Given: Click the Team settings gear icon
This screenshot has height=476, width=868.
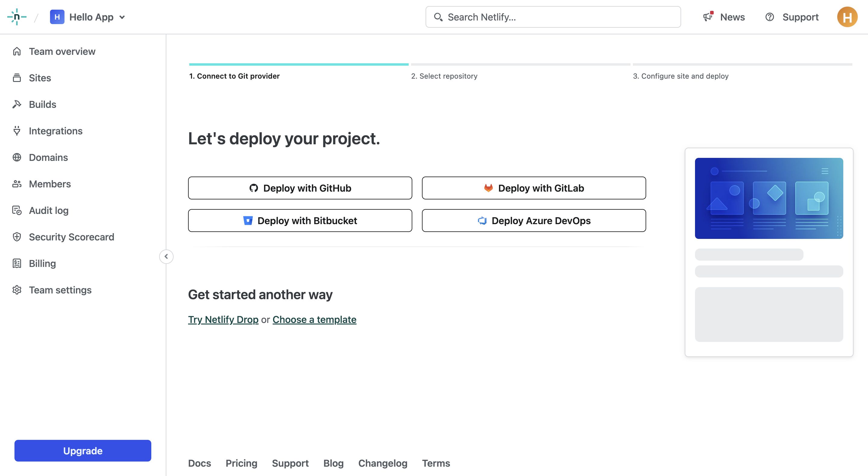Looking at the screenshot, I should [17, 290].
